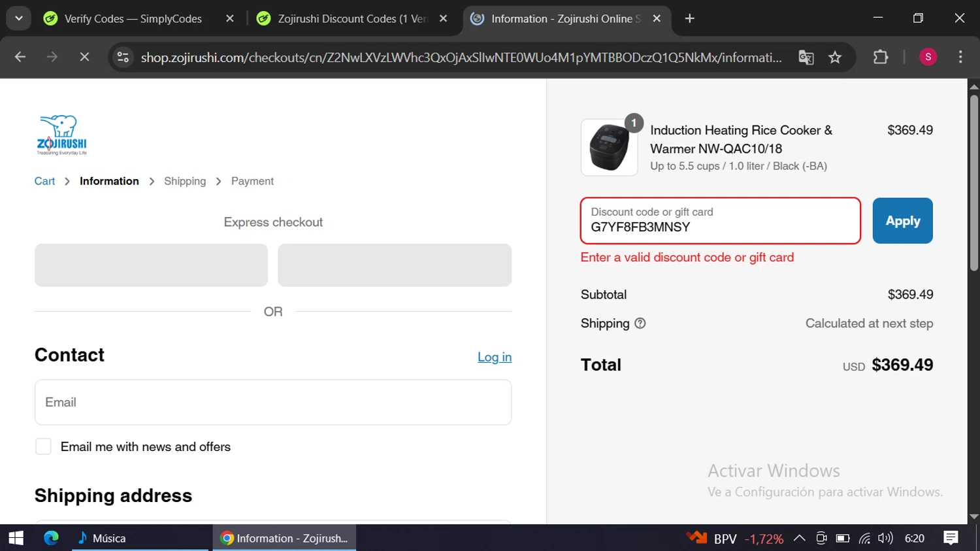Open the volume speaker icon
Screen dimensions: 980x551
pyautogui.click(x=885, y=538)
